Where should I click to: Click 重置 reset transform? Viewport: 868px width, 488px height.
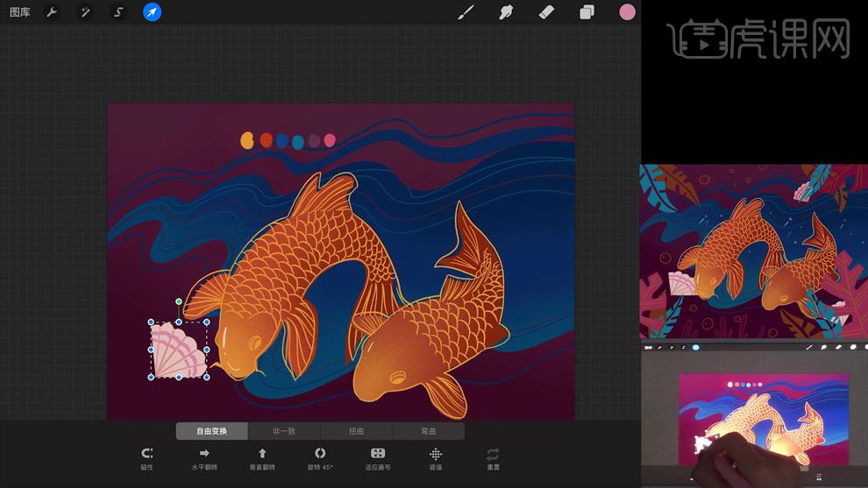[493, 459]
